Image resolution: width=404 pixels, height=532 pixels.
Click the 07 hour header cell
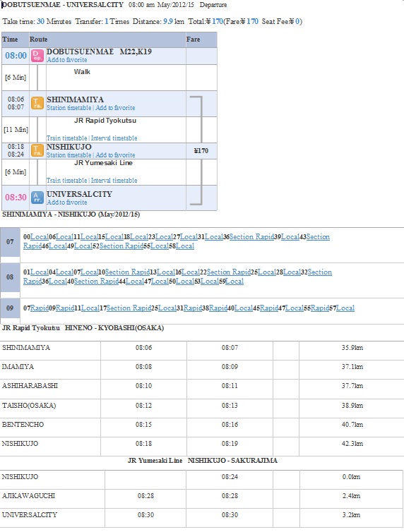10,242
